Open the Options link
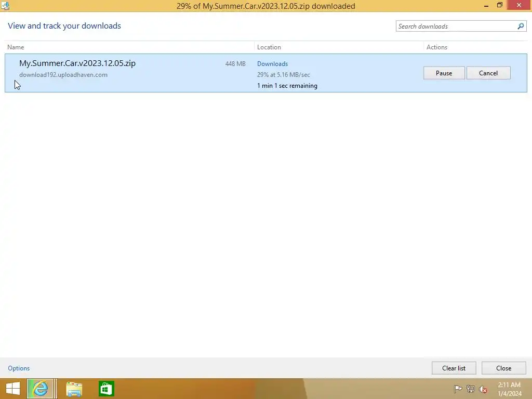Screen dimensions: 532x399 [19, 368]
